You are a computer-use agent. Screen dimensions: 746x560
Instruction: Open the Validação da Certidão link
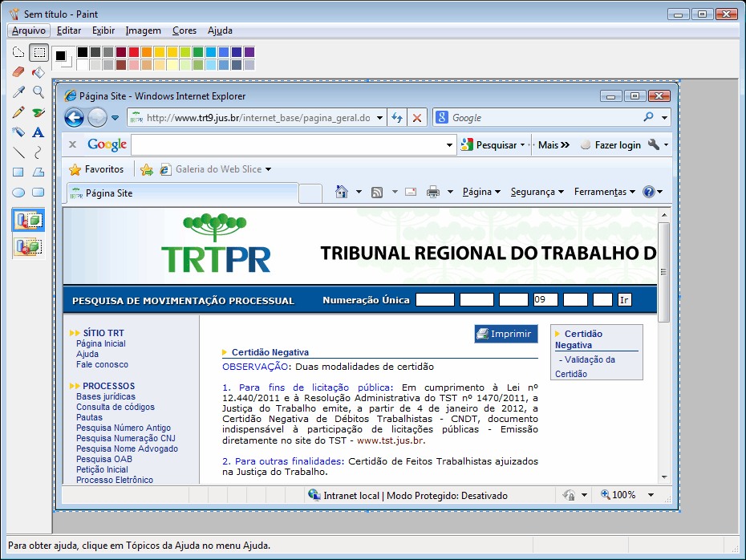point(586,367)
